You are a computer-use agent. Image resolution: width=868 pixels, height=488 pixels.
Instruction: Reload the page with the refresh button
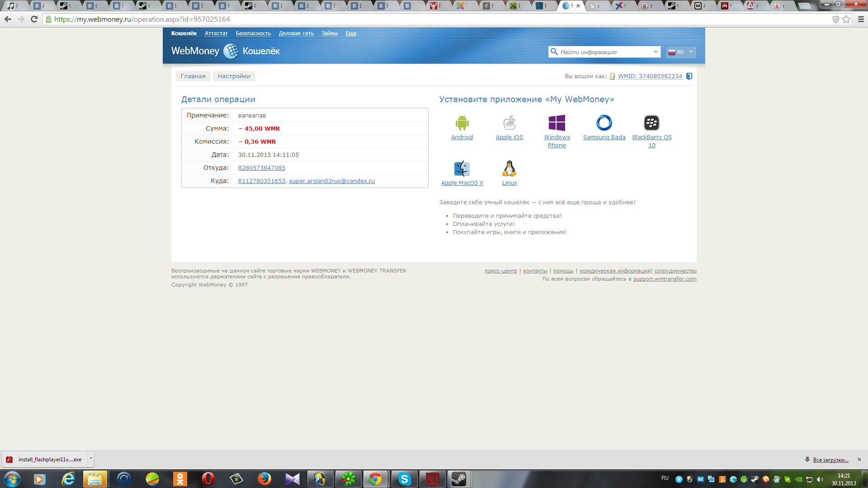coord(34,19)
